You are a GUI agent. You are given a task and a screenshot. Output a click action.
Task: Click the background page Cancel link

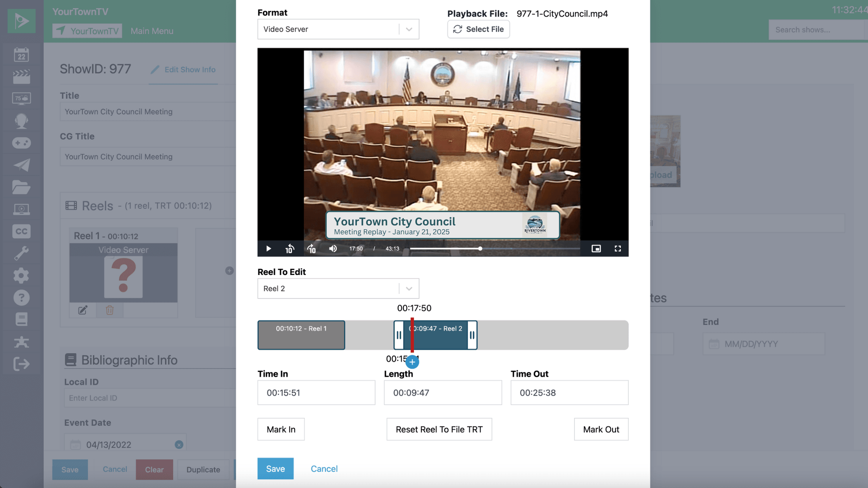(x=115, y=469)
